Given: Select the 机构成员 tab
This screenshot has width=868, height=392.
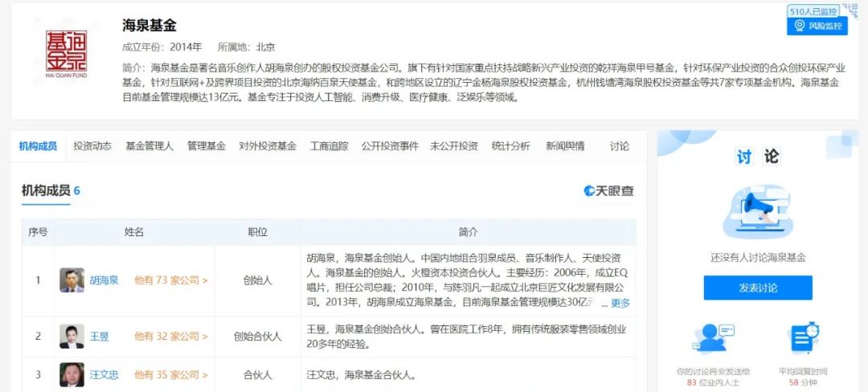Looking at the screenshot, I should pyautogui.click(x=38, y=146).
